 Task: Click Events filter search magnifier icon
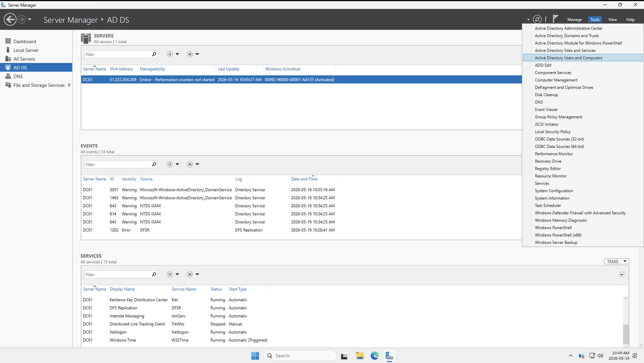tap(154, 164)
